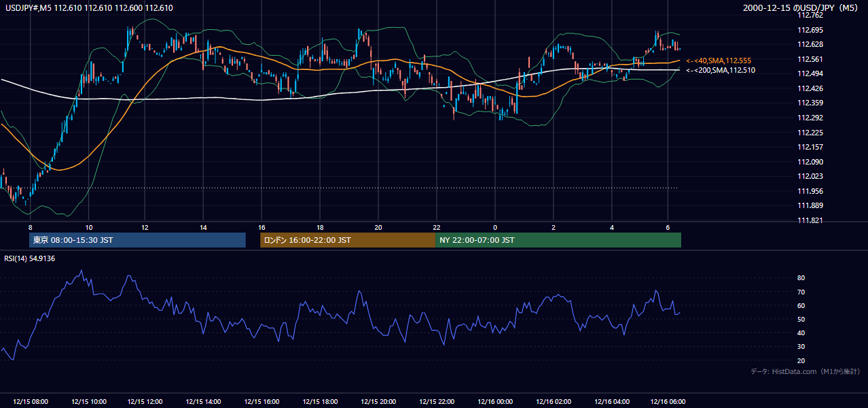Screen dimensions: 868x408
Task: Click the 111.821 price axis label
Action: coord(810,220)
